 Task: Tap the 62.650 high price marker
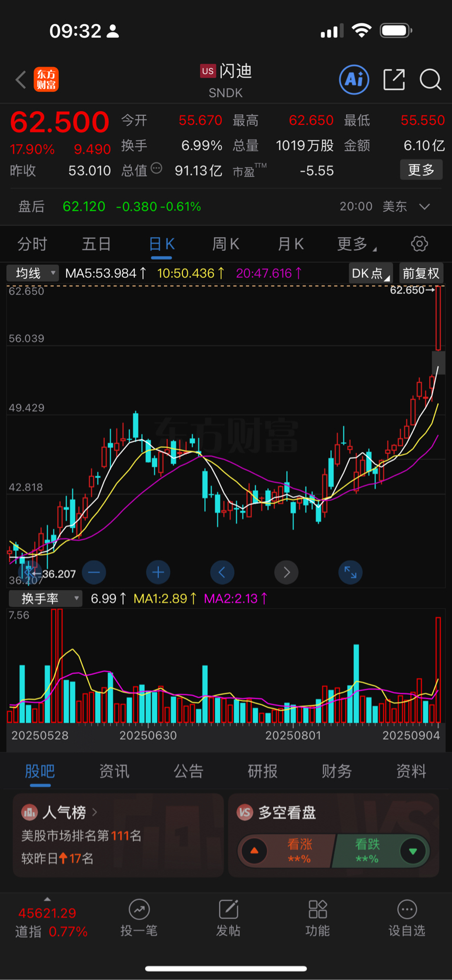point(411,290)
